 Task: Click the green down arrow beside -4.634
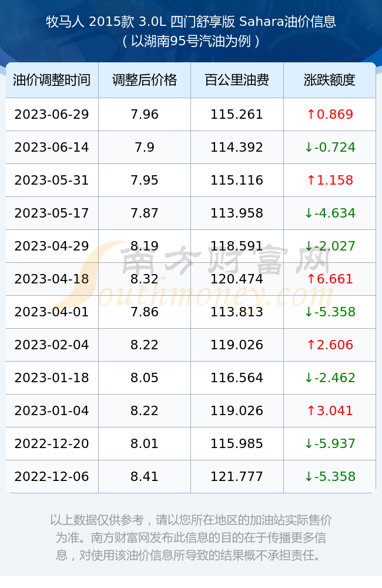coord(309,213)
